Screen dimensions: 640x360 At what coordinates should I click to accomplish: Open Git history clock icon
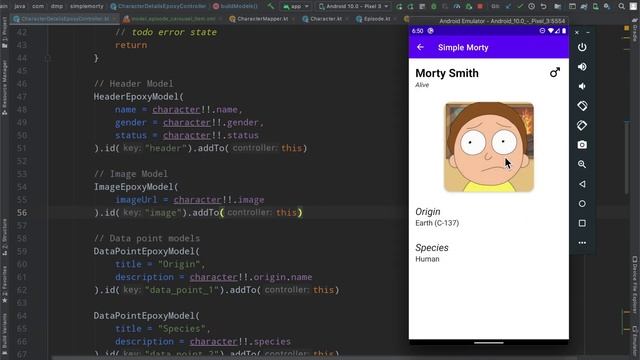click(531, 6)
